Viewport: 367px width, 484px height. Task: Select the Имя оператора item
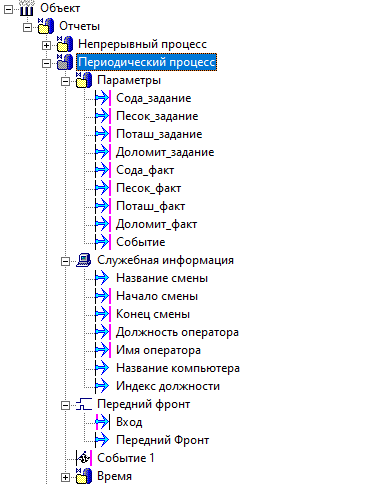point(158,350)
